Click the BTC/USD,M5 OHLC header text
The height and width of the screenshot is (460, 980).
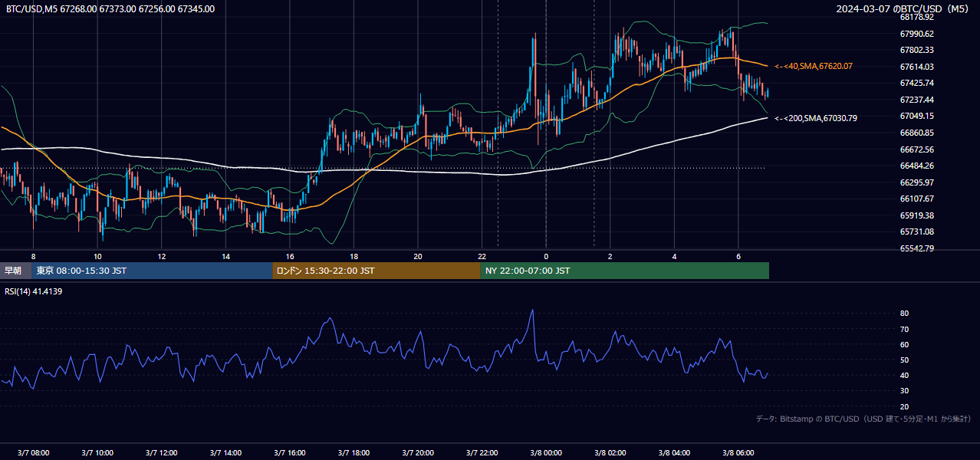[x=110, y=9]
